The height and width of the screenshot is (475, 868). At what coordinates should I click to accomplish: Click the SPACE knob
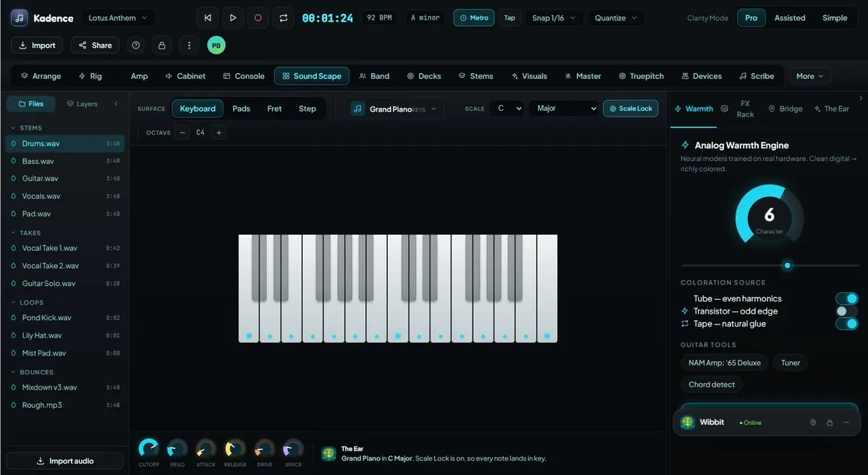293,447
